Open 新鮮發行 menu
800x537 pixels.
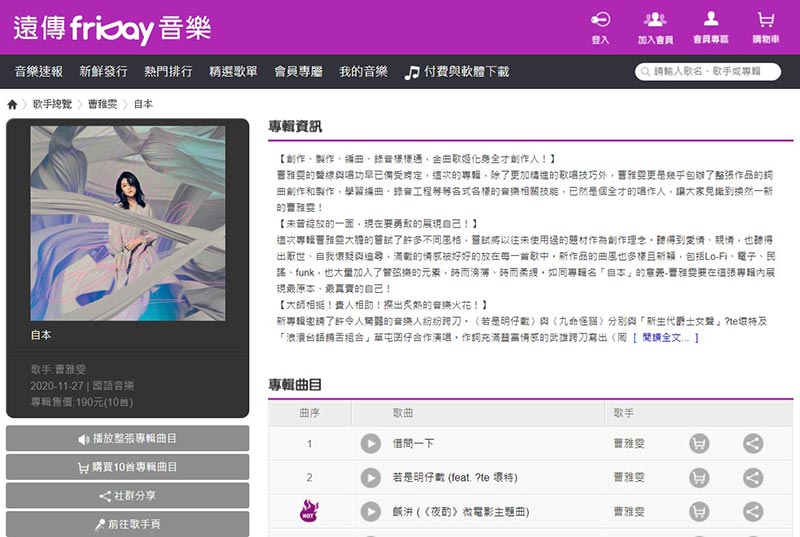pos(104,71)
